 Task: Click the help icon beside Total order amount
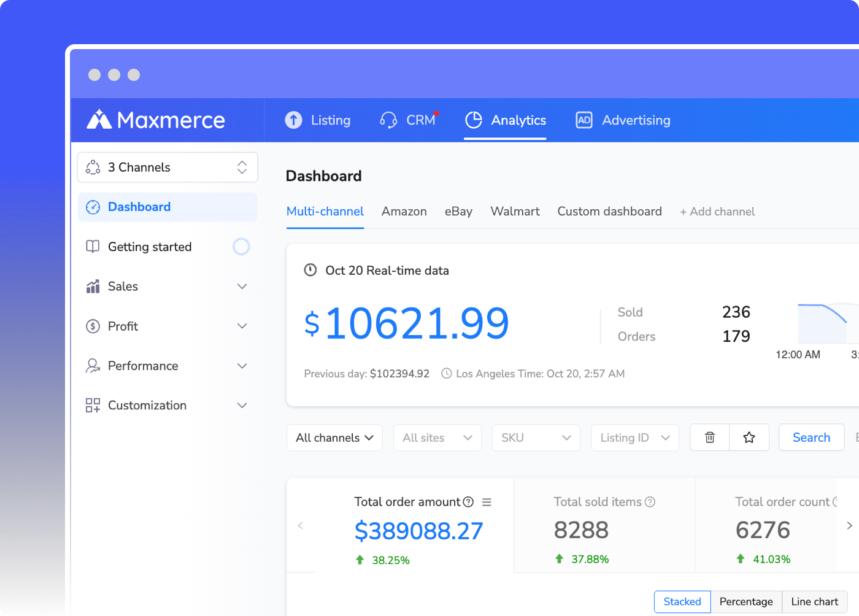click(468, 502)
